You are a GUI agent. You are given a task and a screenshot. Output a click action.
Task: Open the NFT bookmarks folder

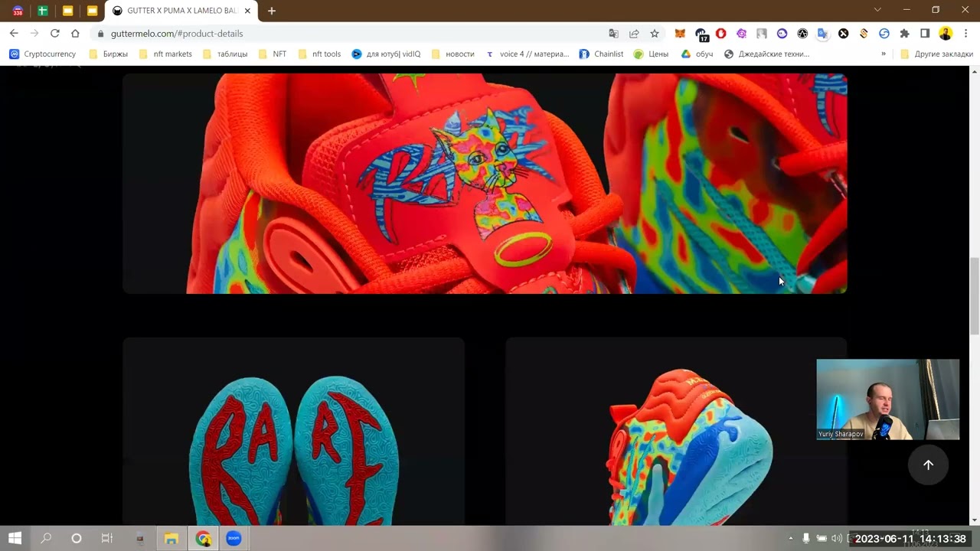pos(273,54)
